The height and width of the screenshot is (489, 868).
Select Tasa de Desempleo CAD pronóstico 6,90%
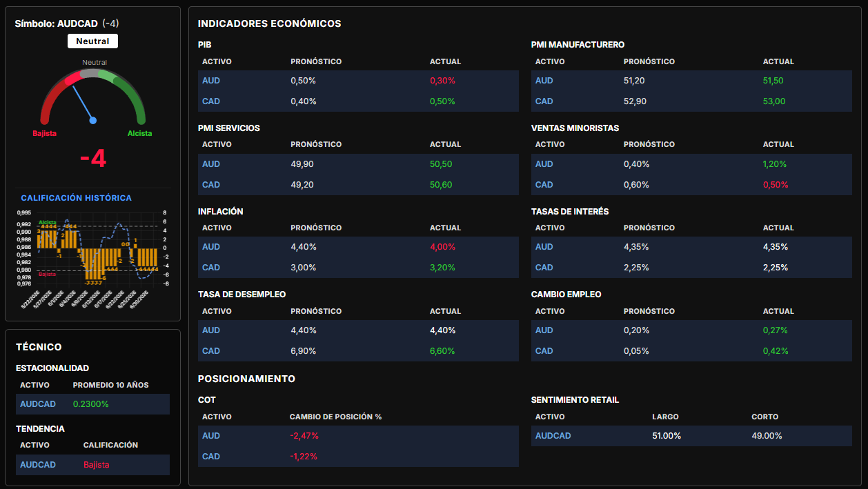(x=304, y=351)
